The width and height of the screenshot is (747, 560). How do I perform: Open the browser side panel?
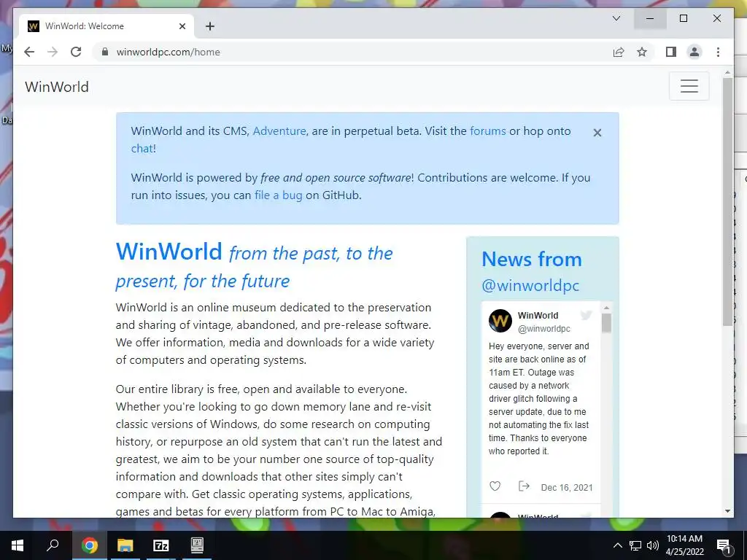[671, 52]
